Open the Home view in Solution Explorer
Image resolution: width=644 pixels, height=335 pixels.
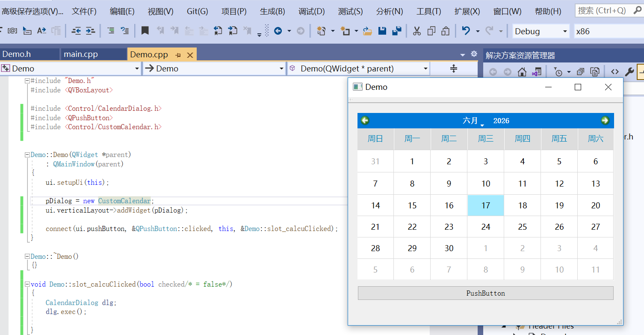tap(522, 71)
